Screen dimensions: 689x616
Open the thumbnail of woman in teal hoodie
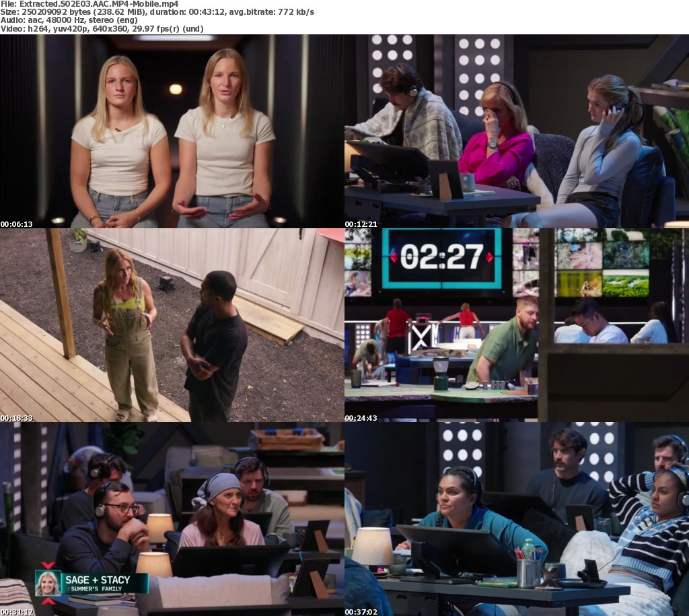[x=517, y=518]
